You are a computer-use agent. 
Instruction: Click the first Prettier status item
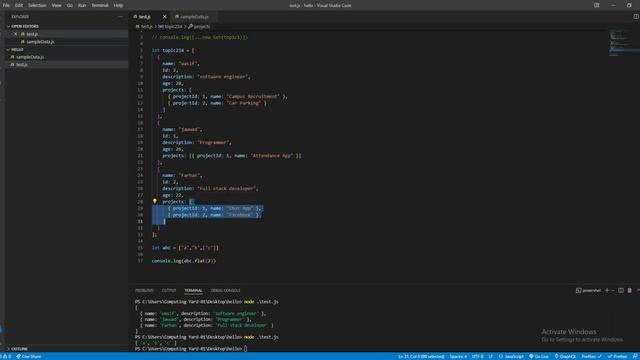[x=591, y=356]
